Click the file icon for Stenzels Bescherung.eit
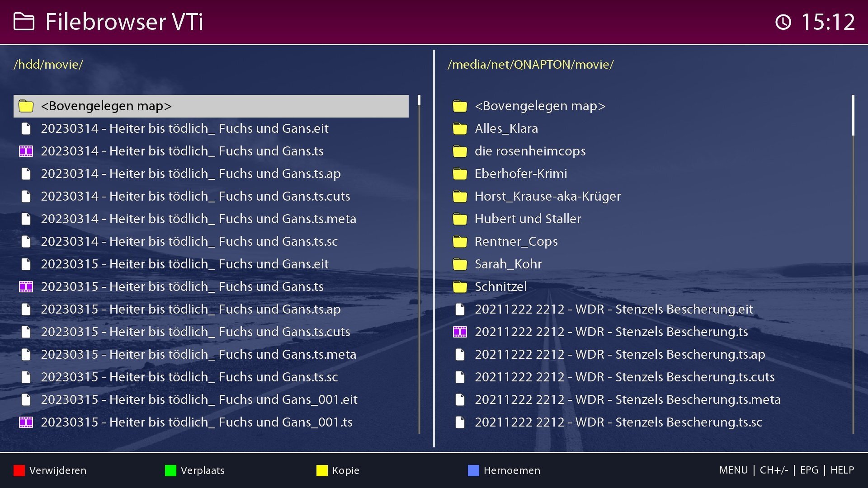 (460, 309)
